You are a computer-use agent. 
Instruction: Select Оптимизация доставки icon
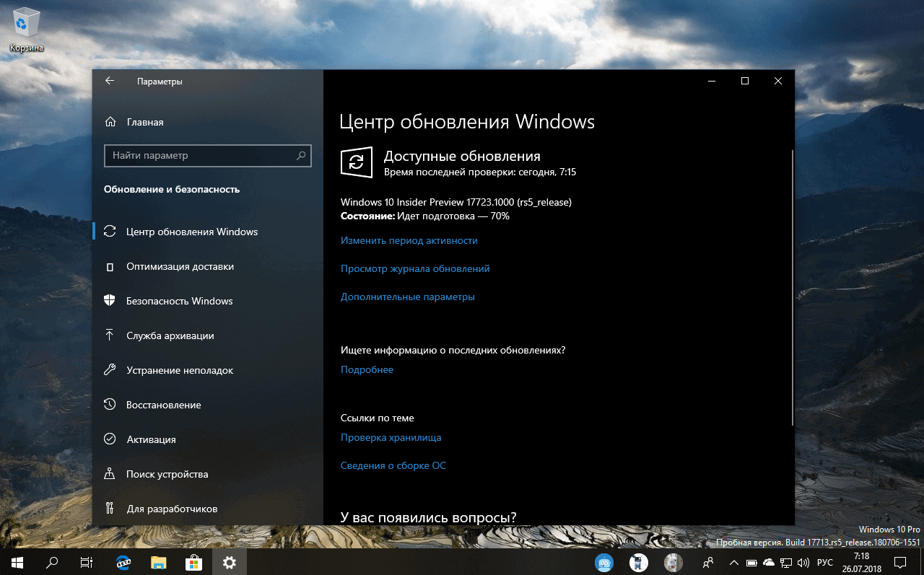(x=110, y=266)
